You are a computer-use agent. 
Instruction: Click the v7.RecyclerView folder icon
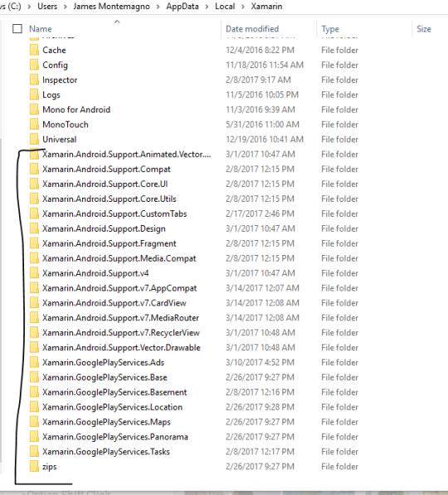(34, 332)
